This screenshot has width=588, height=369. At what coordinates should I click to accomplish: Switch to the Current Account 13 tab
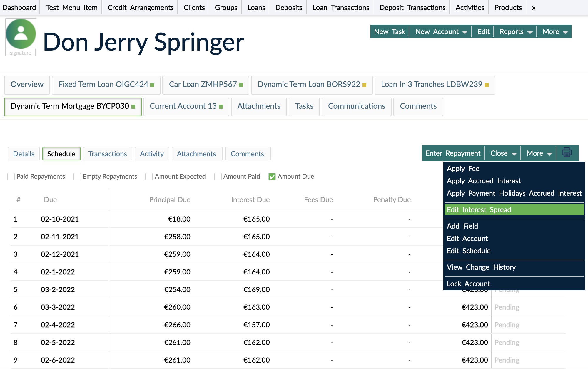coord(186,106)
